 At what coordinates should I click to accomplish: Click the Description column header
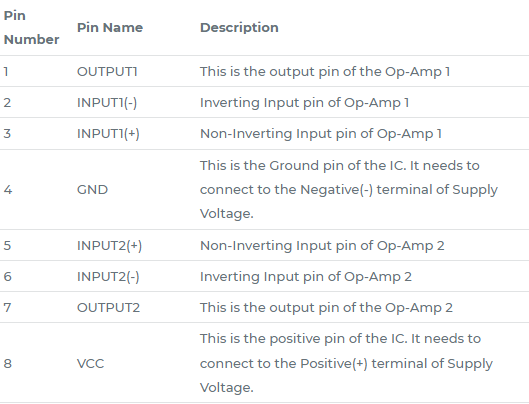pyautogui.click(x=239, y=28)
